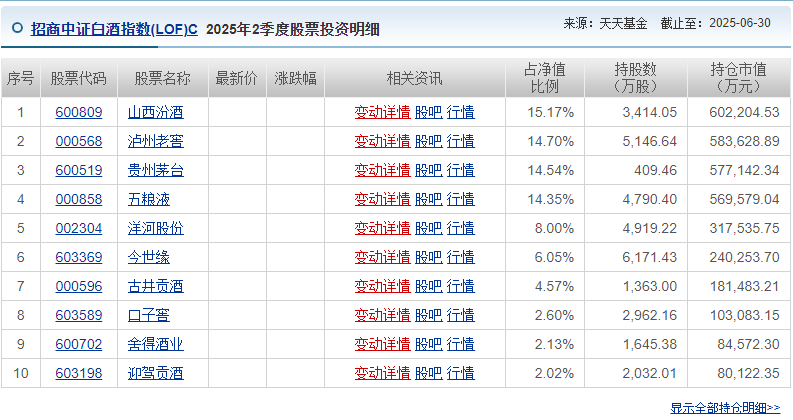
Task: Open 股吧 for 山西汾酒 row
Action: coord(428,112)
